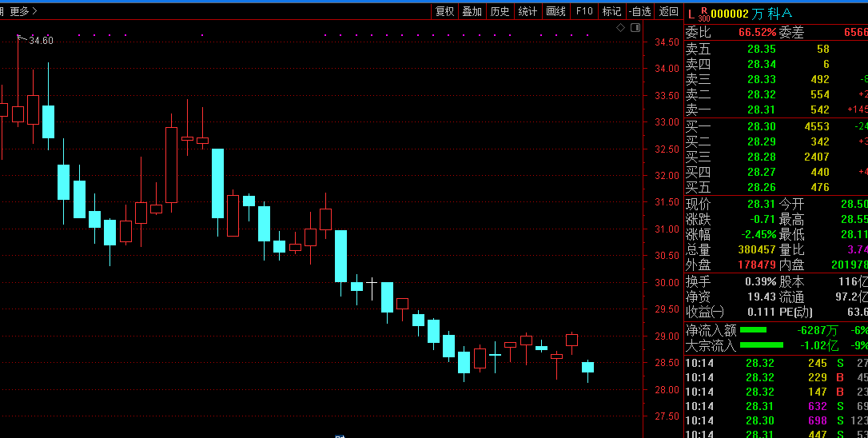
Task: Open the 复权 adjustment option
Action: tap(444, 11)
